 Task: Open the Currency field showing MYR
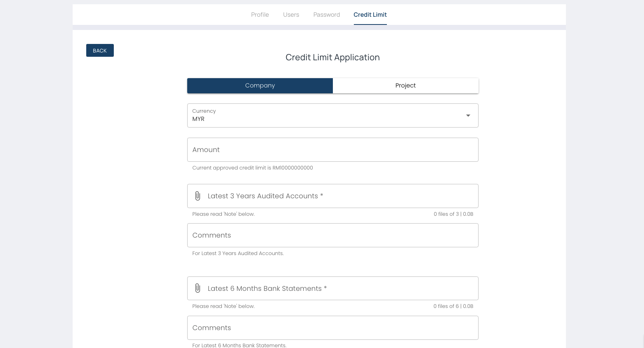(326, 115)
